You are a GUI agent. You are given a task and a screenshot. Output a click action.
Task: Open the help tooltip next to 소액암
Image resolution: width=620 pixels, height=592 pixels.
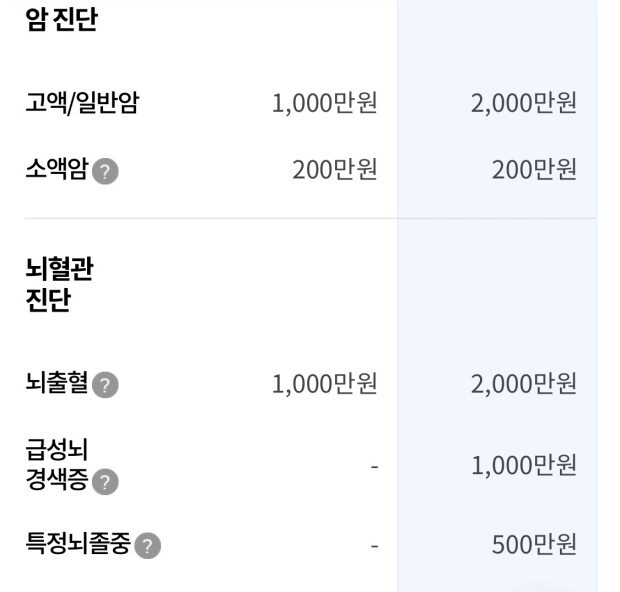coord(105,171)
